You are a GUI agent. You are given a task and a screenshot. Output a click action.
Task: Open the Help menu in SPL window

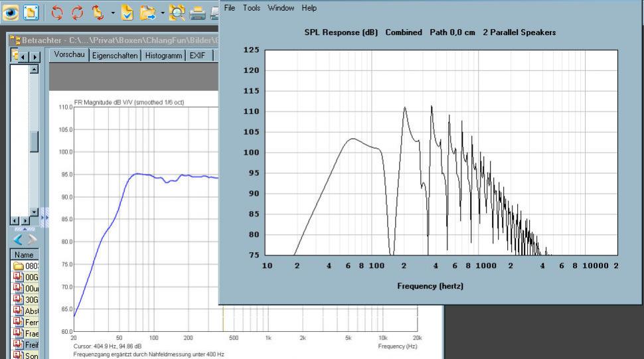[309, 8]
